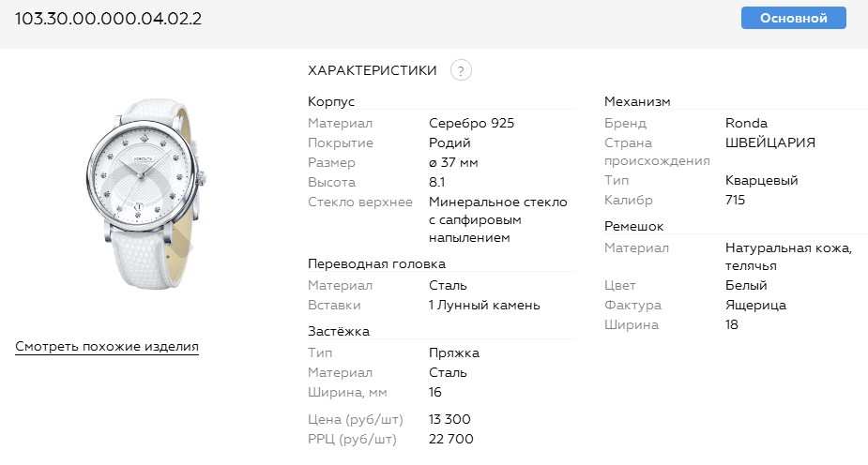The width and height of the screenshot is (868, 465).
Task: Click the Серебро 925 material value
Action: pyautogui.click(x=471, y=123)
